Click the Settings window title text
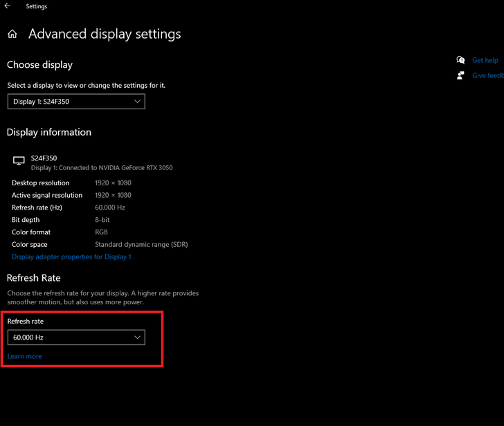Viewport: 504px width, 426px height. tap(37, 6)
